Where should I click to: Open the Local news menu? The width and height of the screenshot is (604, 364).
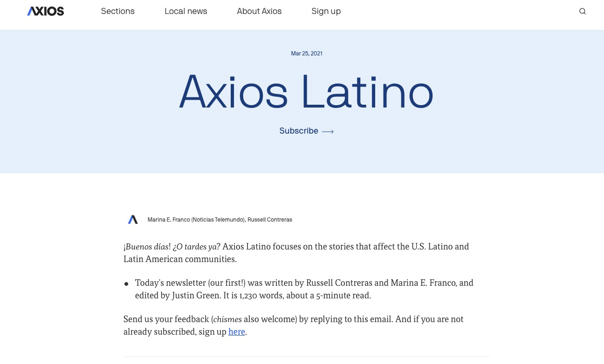185,11
